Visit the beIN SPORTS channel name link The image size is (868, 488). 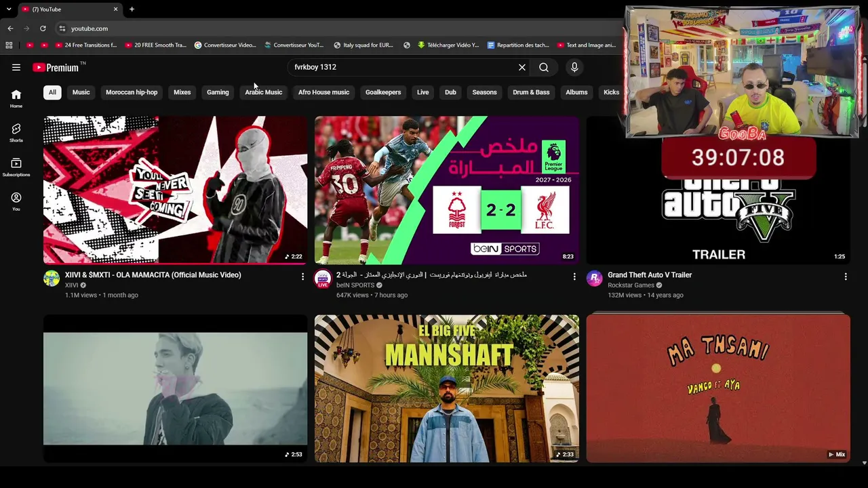click(355, 285)
